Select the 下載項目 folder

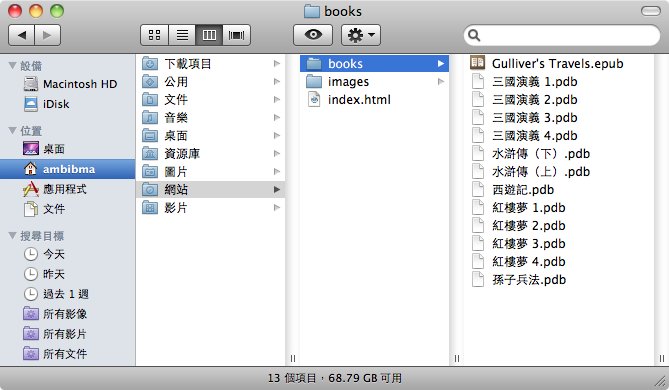pos(210,64)
